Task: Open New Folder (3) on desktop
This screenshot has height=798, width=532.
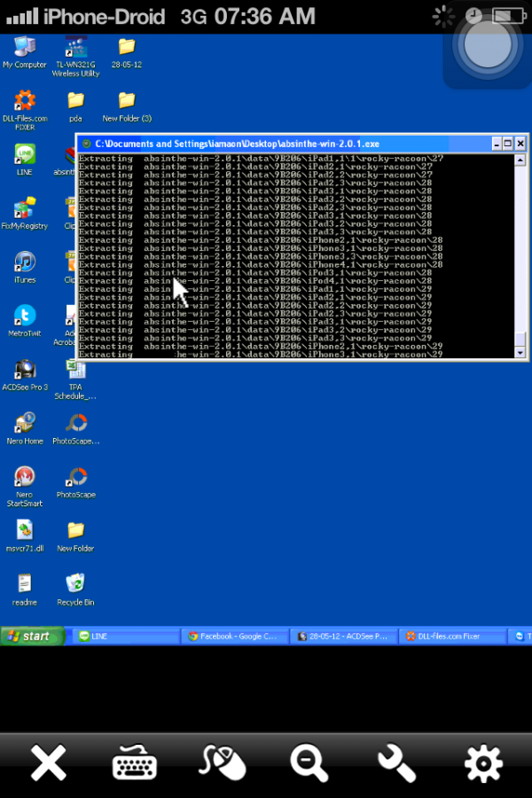Action: 127,107
